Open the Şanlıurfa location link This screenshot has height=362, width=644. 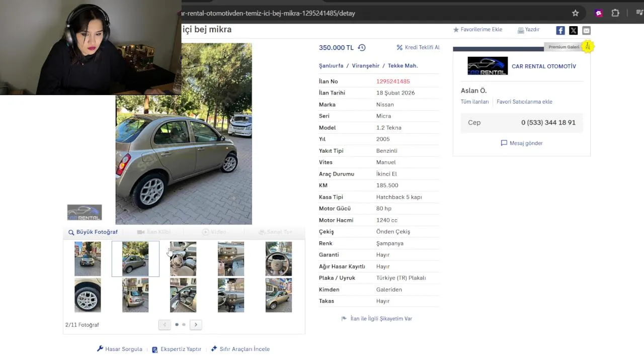coord(331,66)
